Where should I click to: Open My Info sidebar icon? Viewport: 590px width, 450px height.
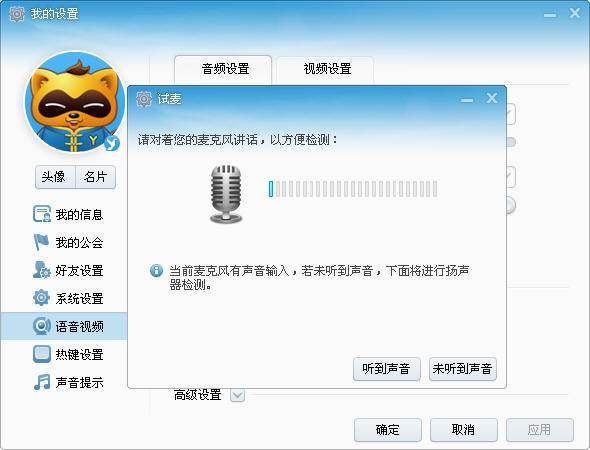click(x=41, y=214)
